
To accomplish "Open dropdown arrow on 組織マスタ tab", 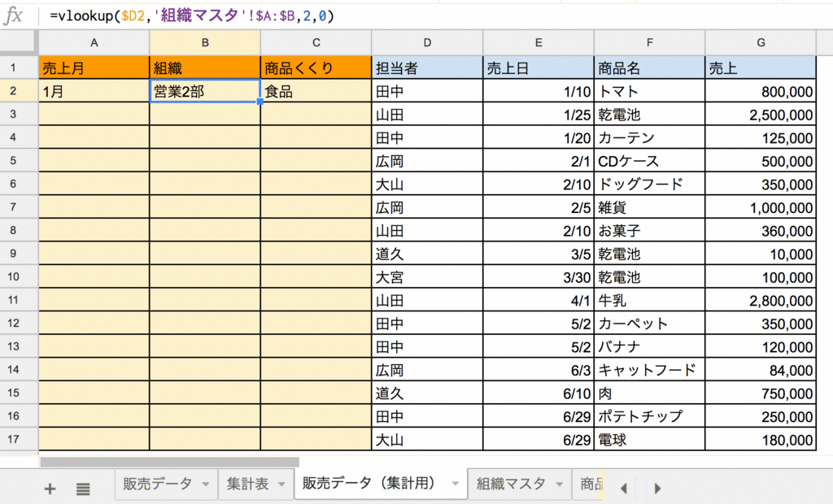I will pyautogui.click(x=560, y=484).
